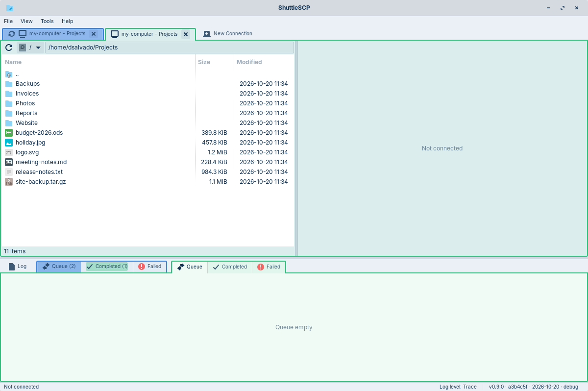
Task: Select the Invoices folder icon
Action: (x=9, y=94)
